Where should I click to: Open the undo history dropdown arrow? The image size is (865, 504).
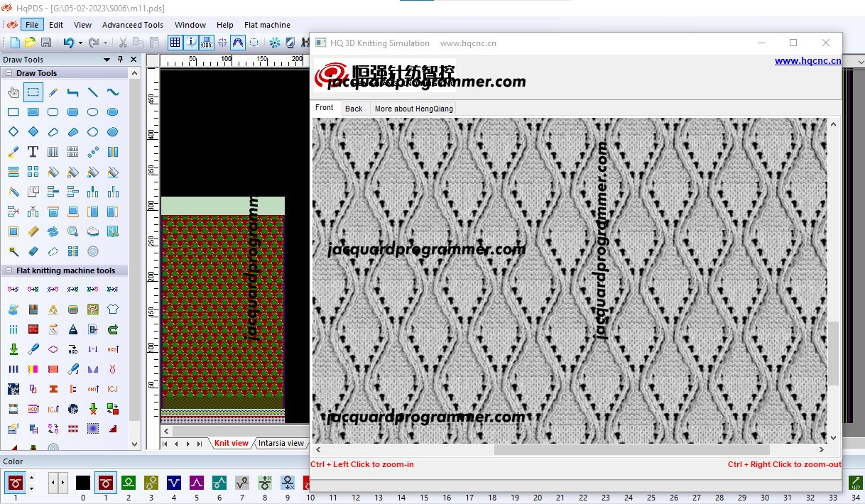pos(80,43)
